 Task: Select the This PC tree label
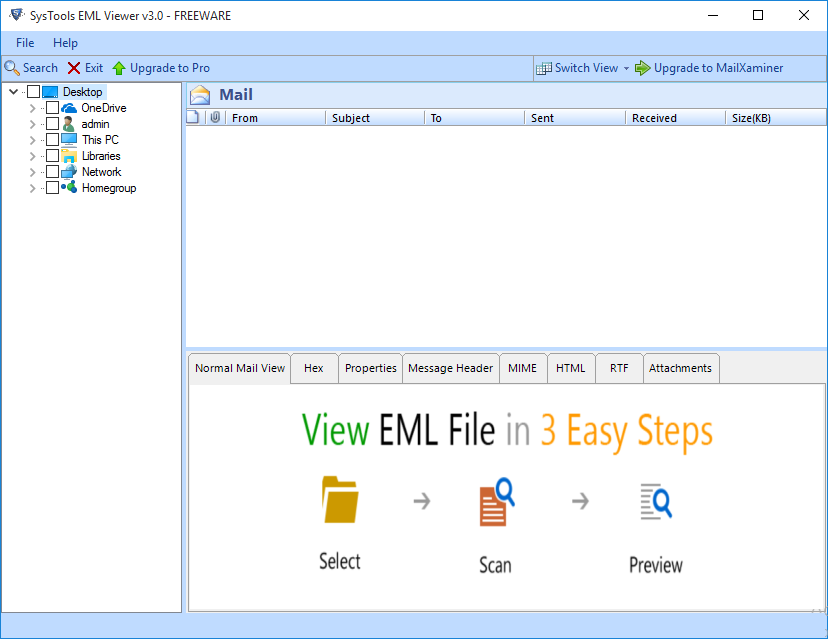100,140
